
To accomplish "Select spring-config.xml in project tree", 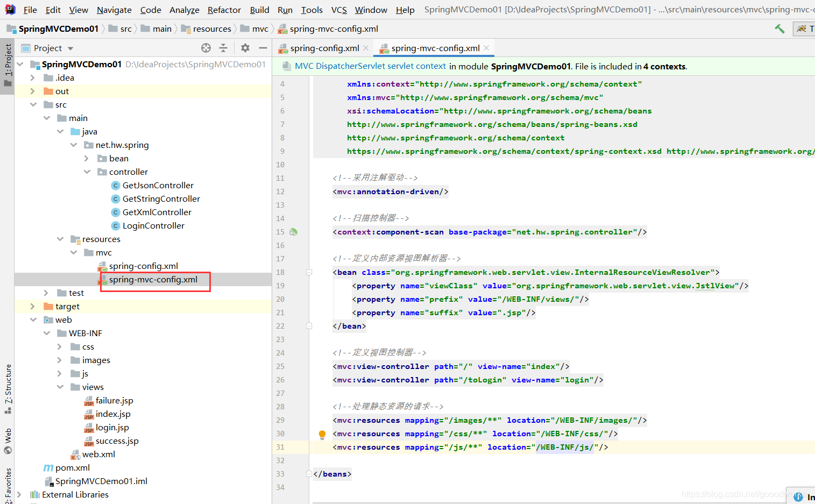I will 138,266.
